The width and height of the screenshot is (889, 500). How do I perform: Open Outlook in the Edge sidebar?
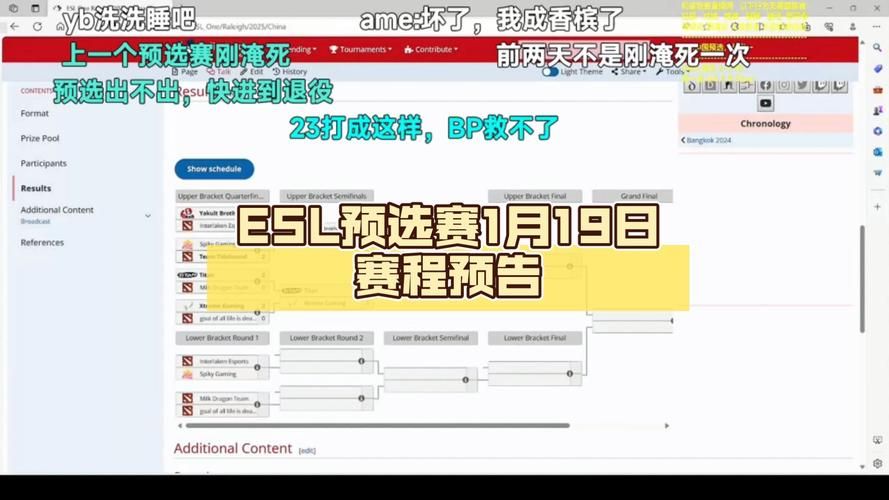tap(878, 152)
